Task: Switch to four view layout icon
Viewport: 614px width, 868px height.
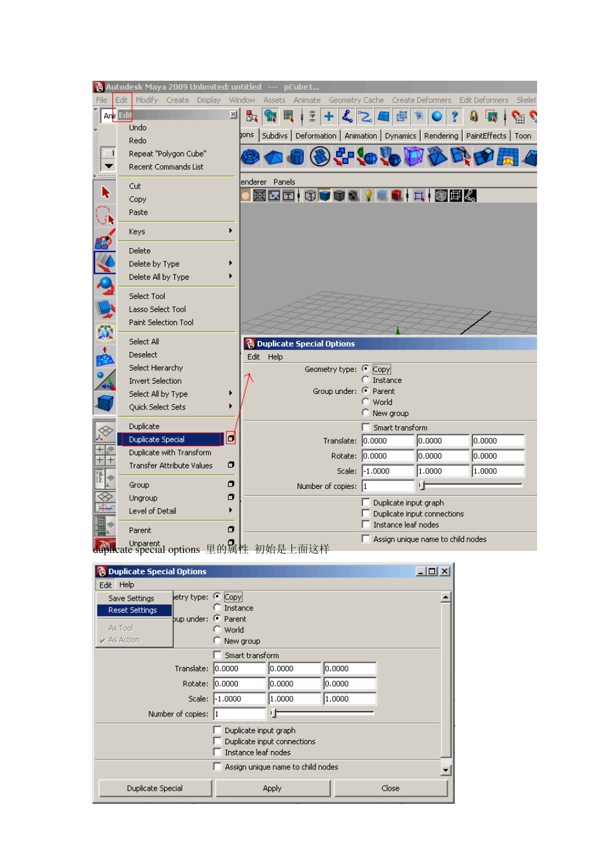Action: pyautogui.click(x=105, y=455)
